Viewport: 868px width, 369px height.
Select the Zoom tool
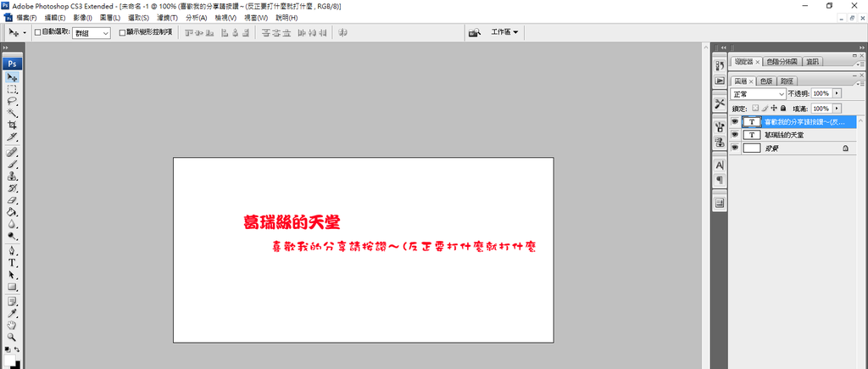[x=12, y=337]
